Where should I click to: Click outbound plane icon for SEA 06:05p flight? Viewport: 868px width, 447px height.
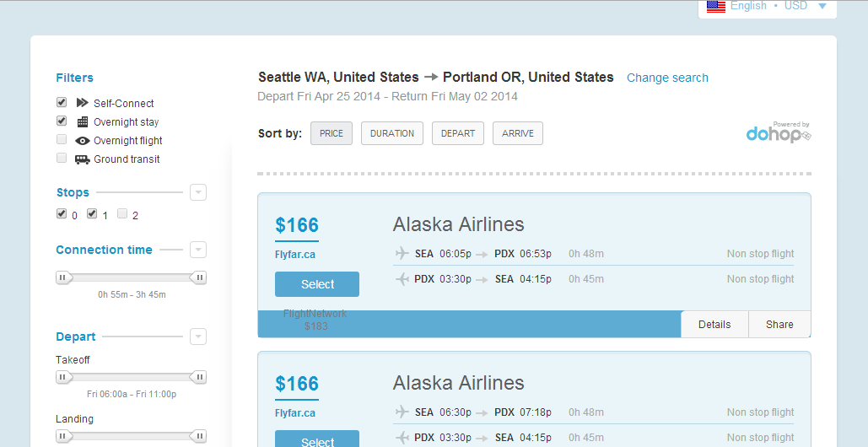point(402,253)
